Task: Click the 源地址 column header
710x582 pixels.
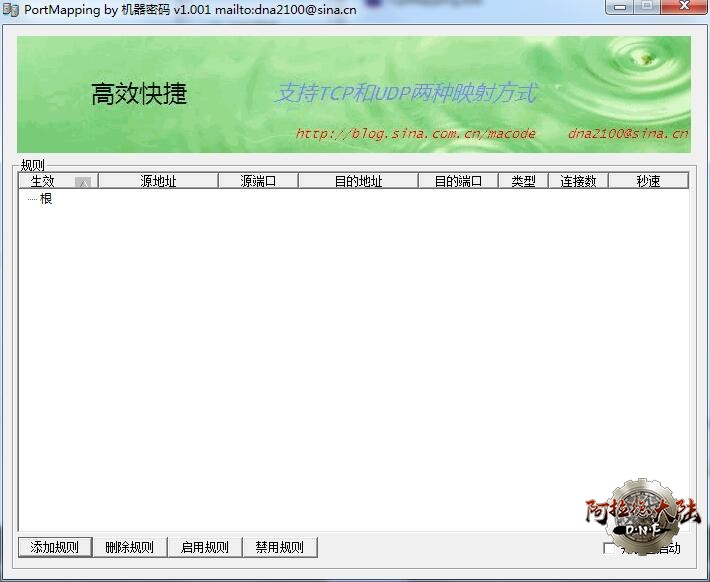Action: pos(158,181)
